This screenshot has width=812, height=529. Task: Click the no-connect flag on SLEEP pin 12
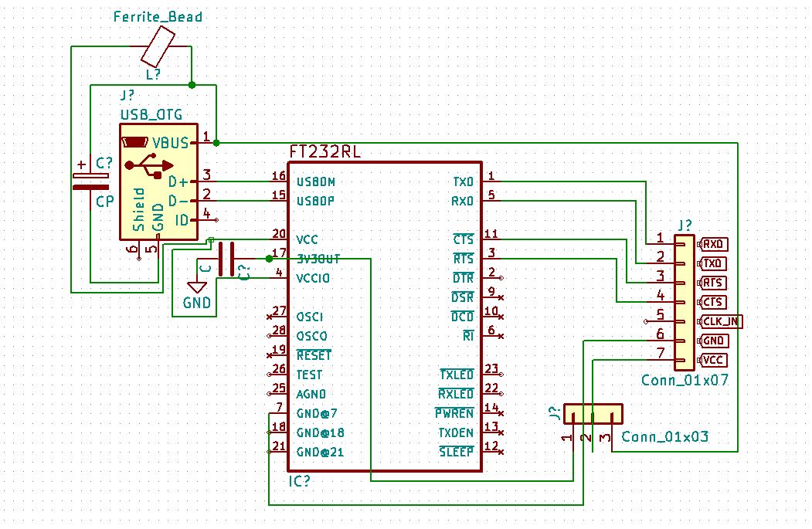501,452
